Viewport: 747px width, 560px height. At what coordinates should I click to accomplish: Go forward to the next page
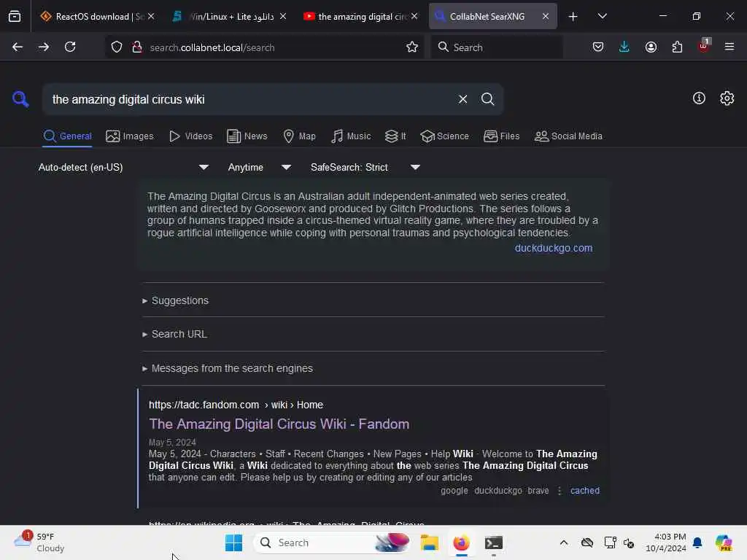click(x=44, y=47)
